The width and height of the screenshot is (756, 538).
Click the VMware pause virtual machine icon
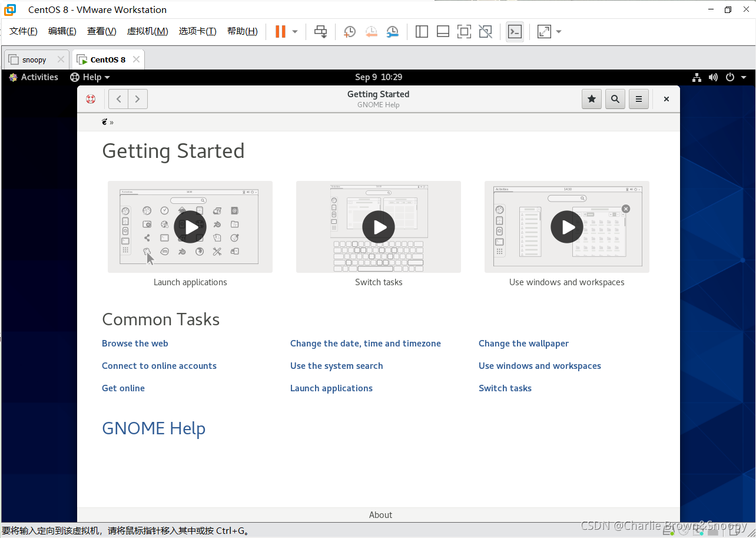[x=280, y=32]
